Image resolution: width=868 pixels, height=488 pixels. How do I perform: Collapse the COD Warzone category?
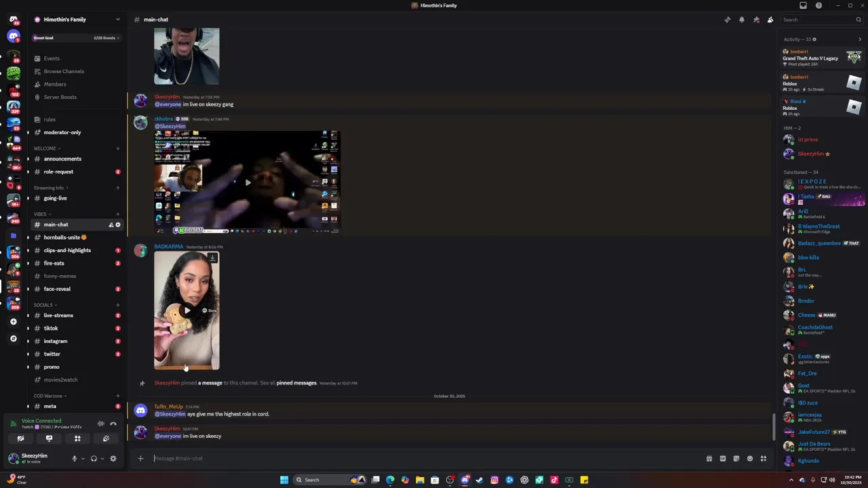coord(50,396)
